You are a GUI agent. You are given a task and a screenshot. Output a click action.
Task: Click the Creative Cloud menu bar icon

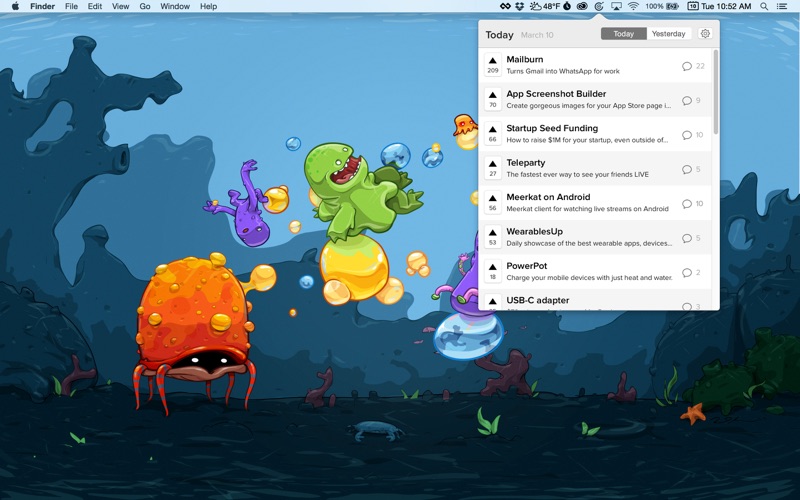tap(582, 6)
